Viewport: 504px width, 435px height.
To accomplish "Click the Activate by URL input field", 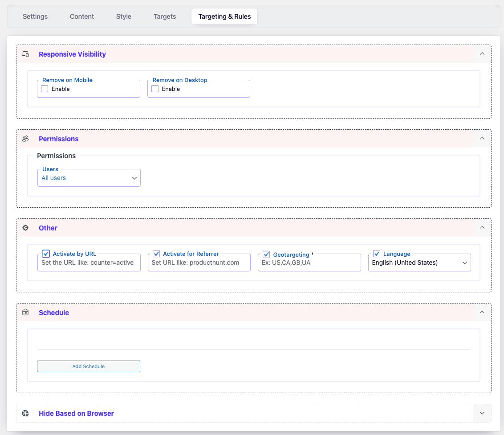I will [89, 263].
